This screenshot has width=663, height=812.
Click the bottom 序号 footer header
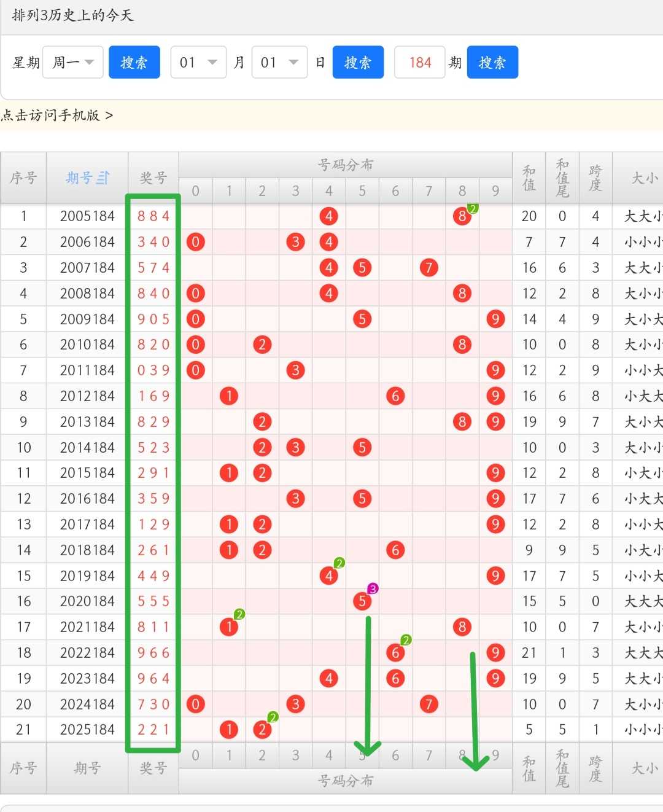[23, 768]
